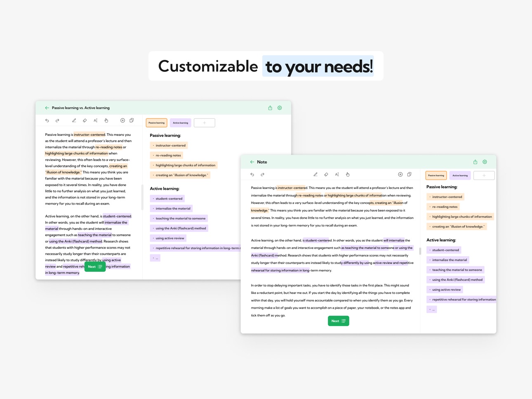Click 're-reading notes' chip in Passive learning vs. Active learning window
The width and height of the screenshot is (532, 399).
point(167,155)
